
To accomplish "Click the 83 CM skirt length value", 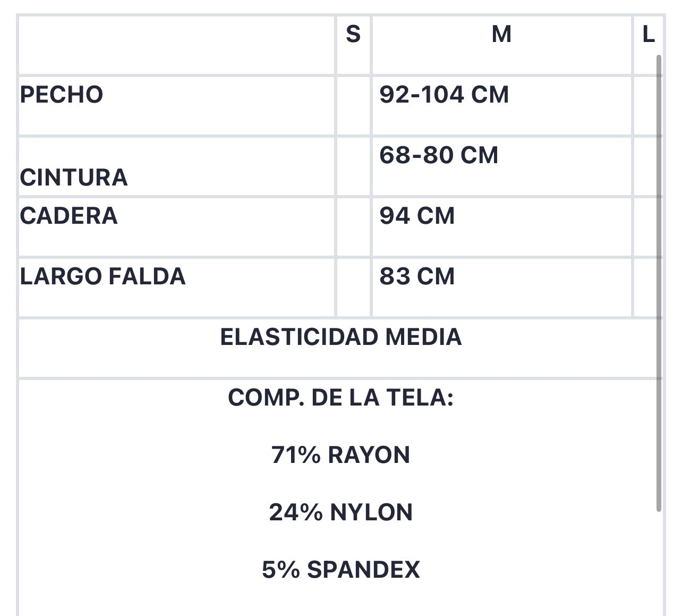I will click(x=417, y=276).
